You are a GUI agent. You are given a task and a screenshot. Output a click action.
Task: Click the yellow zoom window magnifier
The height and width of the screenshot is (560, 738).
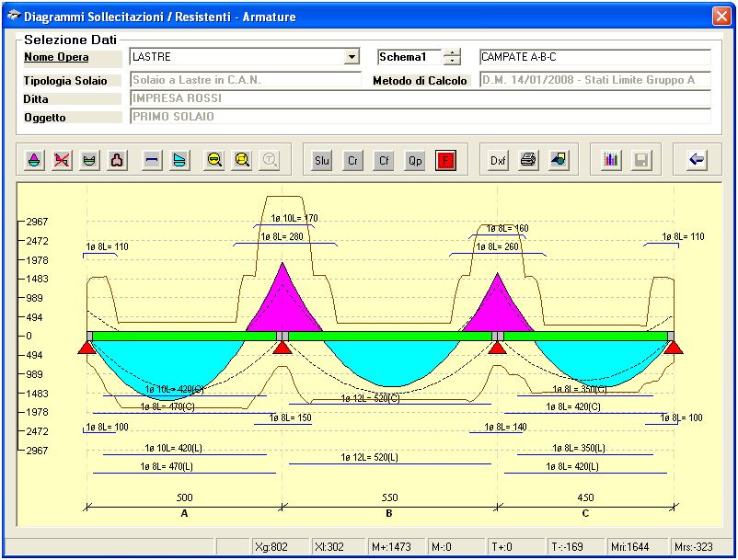click(242, 160)
